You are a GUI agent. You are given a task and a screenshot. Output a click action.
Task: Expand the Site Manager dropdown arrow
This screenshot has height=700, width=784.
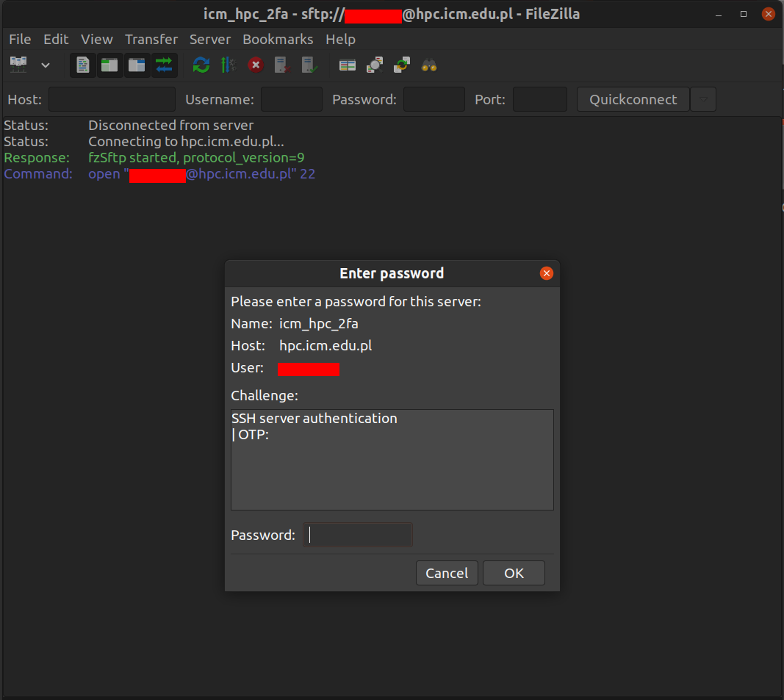(45, 65)
